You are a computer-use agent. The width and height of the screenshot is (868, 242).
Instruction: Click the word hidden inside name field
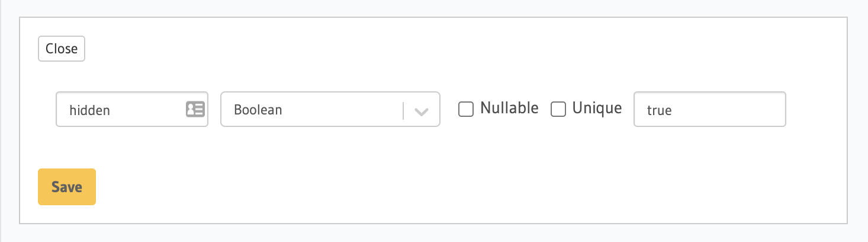coord(89,110)
